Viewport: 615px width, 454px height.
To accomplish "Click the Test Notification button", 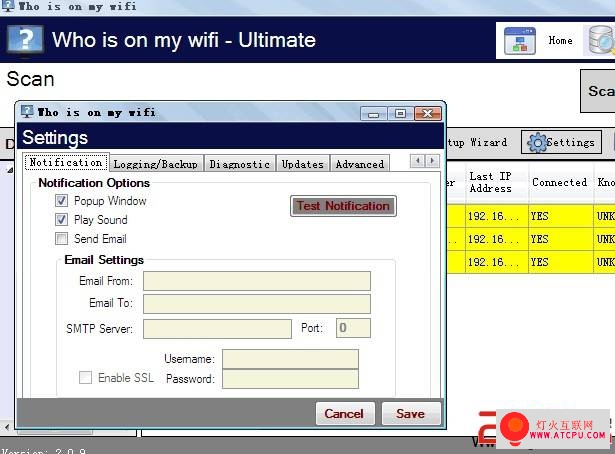I will [343, 206].
